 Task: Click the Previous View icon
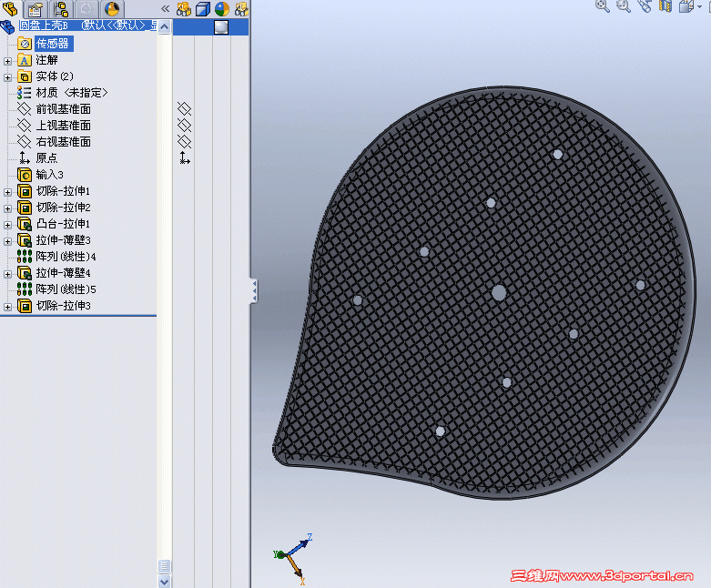[645, 5]
